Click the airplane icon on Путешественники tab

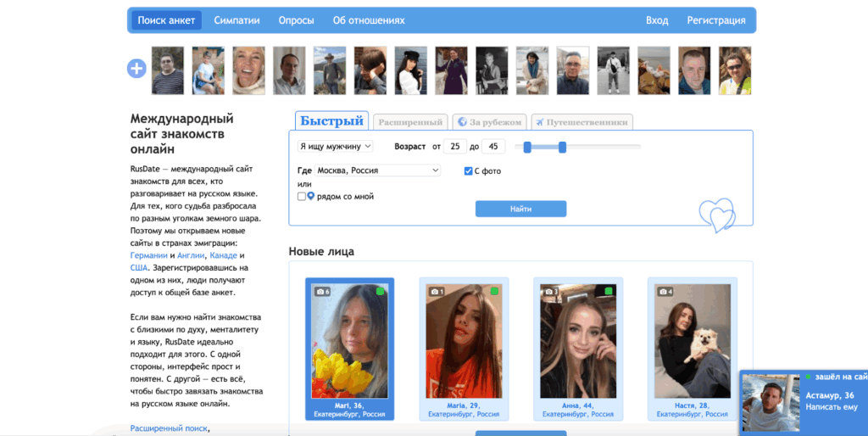click(539, 122)
